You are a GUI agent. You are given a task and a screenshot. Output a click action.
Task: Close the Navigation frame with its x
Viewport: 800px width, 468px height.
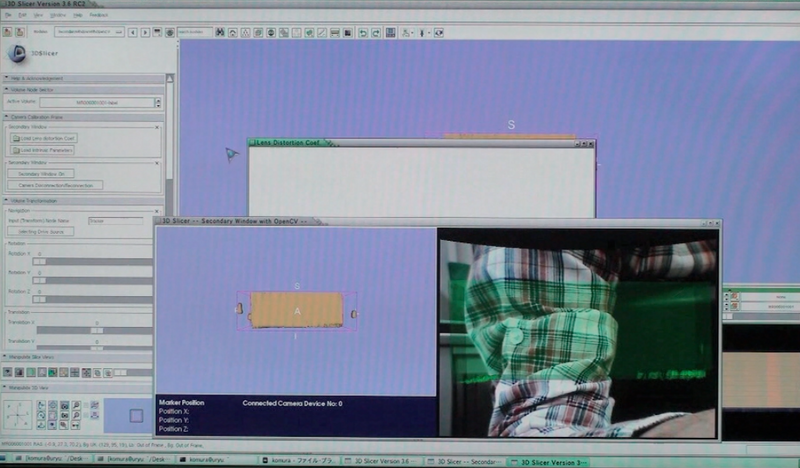157,211
